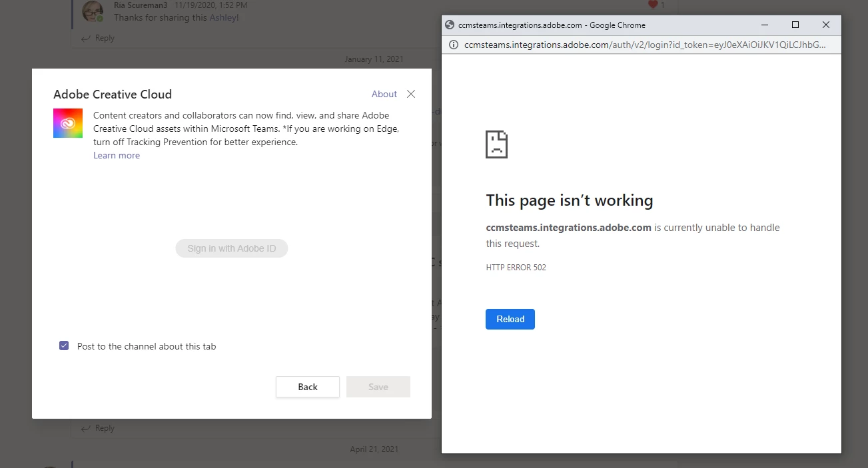Click the Ashley mention in Teams message
The image size is (868, 468).
(224, 17)
